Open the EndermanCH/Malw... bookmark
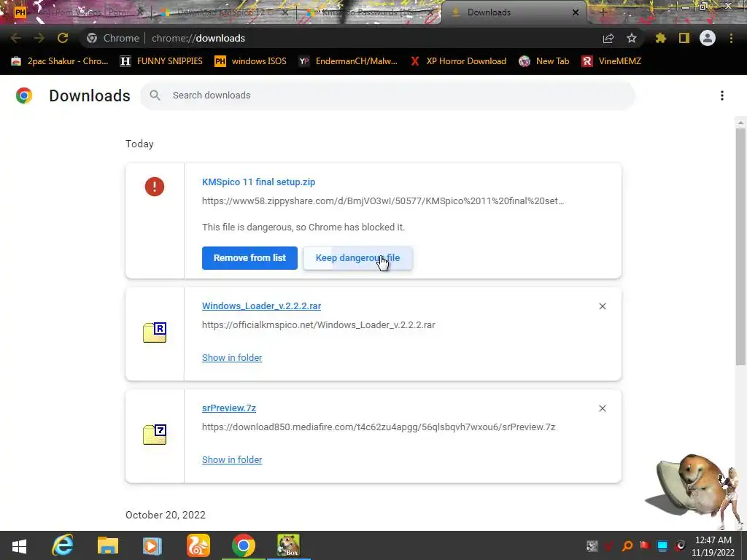The width and height of the screenshot is (747, 560). click(348, 61)
